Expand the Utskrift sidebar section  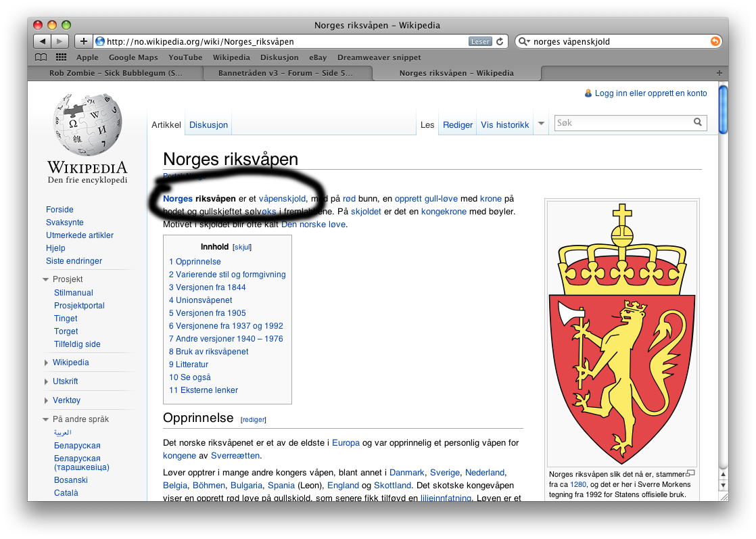[x=46, y=381]
